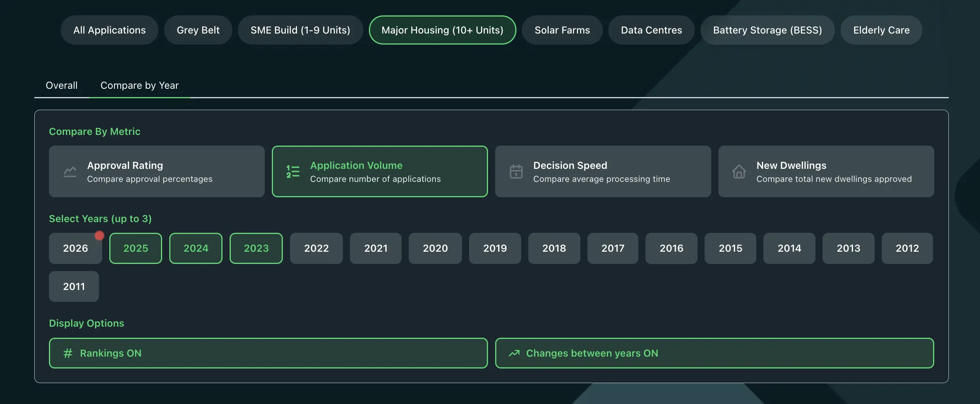Screen dimensions: 980x404
Task: Choose the Data Centres application filter
Action: point(651,30)
